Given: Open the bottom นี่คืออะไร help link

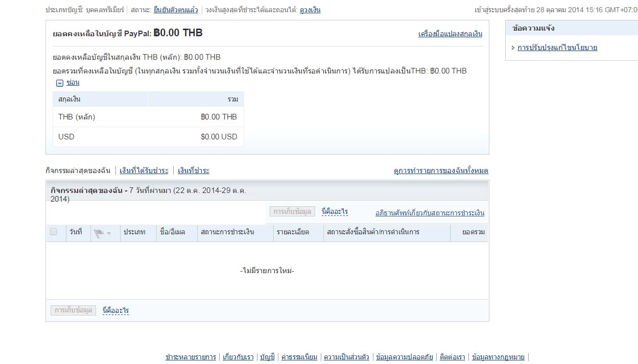Looking at the screenshot, I should [x=116, y=310].
